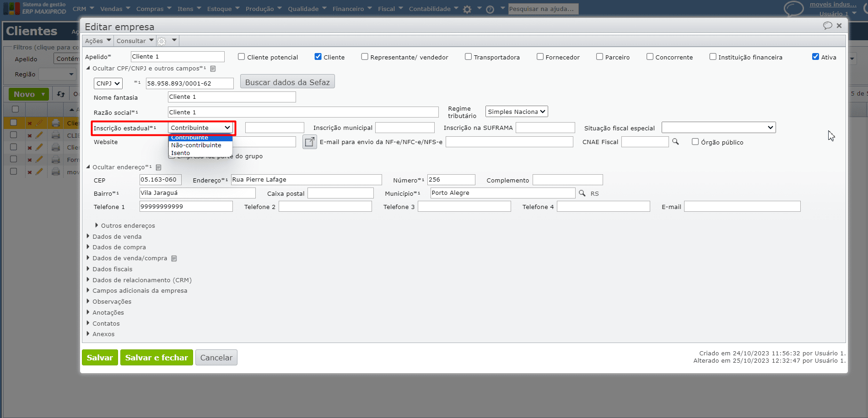Open the chat bubble icon beside moveis indus
The height and width of the screenshot is (418, 868).
[x=793, y=8]
